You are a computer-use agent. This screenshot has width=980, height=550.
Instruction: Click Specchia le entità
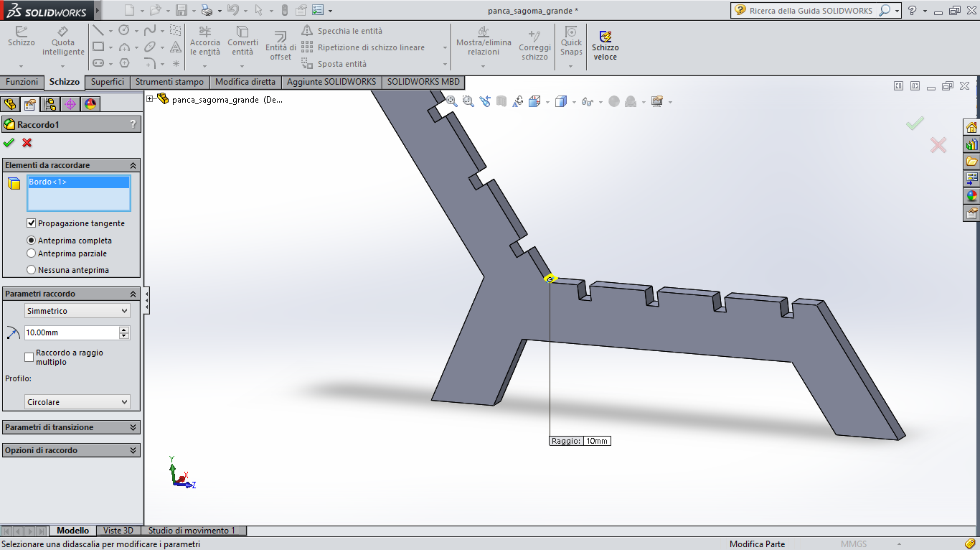coord(341,31)
